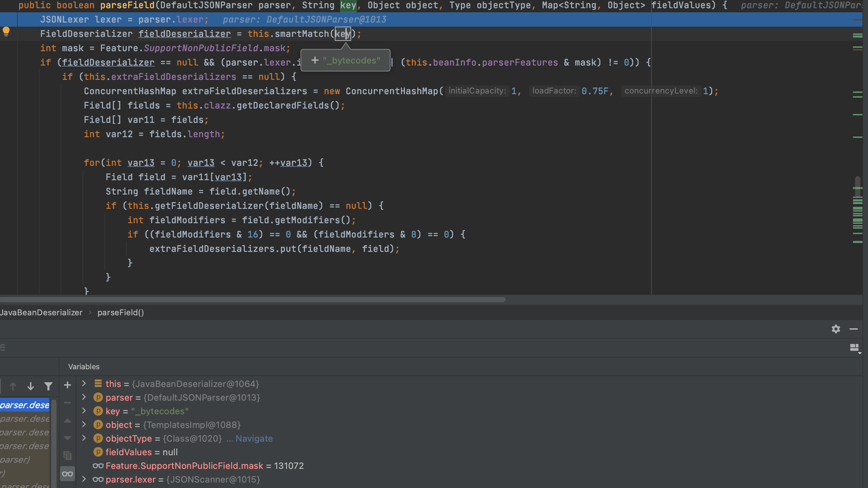This screenshot has height=488, width=868.
Task: Open debugger settings gear icon
Action: tap(836, 329)
